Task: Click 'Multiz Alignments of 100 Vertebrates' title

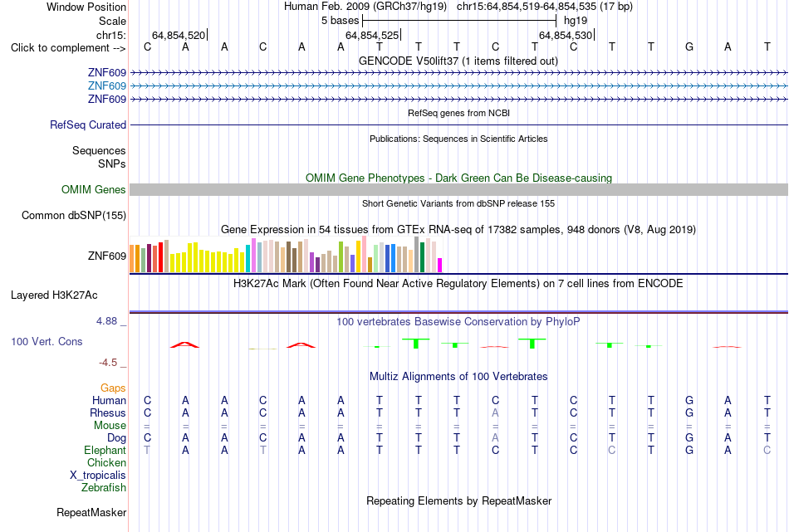Action: pyautogui.click(x=458, y=377)
